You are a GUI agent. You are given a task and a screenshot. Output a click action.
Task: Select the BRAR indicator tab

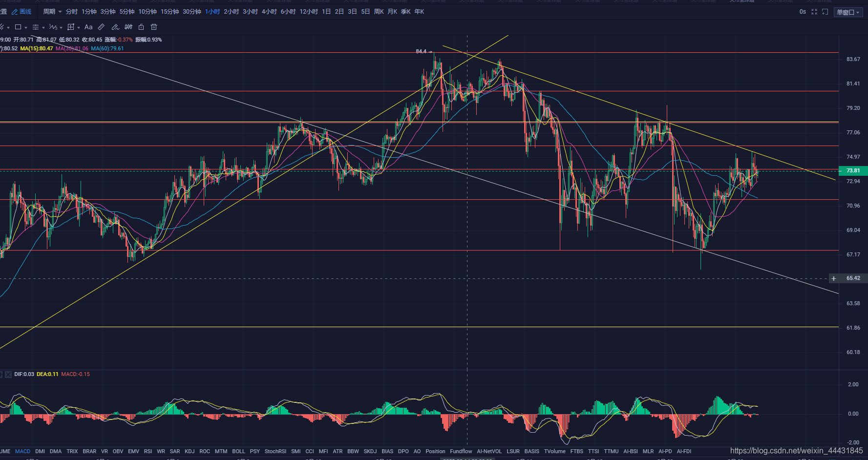pos(89,452)
